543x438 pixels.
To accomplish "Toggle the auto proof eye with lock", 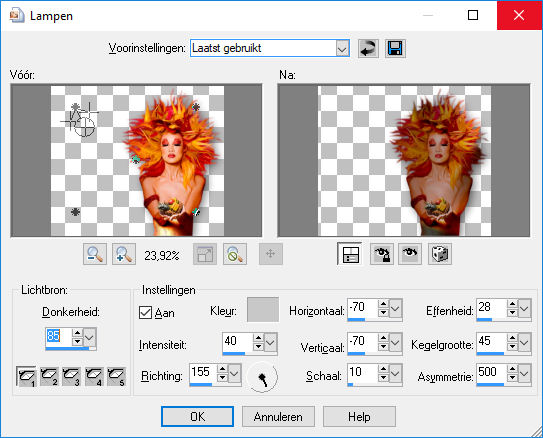I will click(x=382, y=254).
